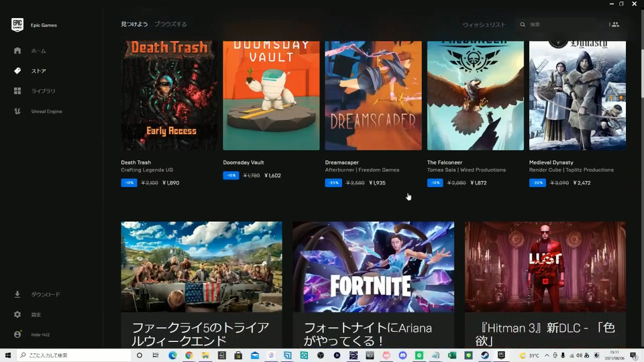This screenshot has width=644, height=362.
Task: Click the -20% badge on Medieval Dynasty
Action: click(537, 182)
